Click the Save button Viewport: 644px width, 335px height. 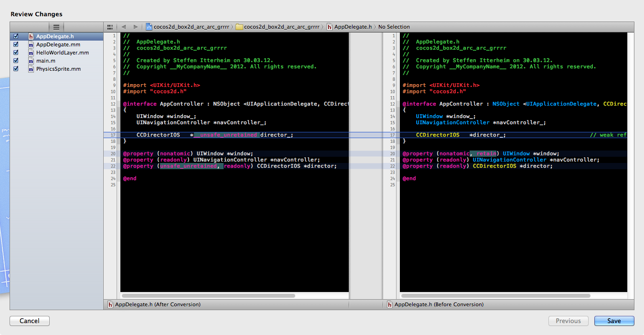coord(614,321)
